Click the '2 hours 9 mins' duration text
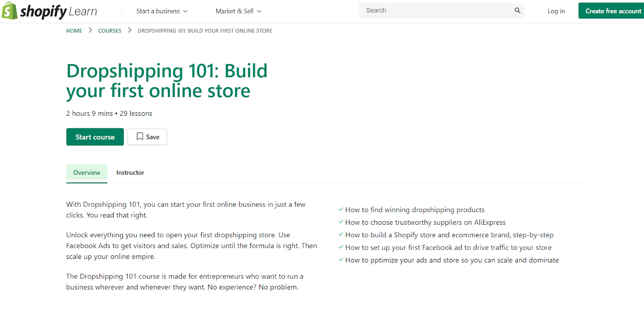The image size is (644, 310). [89, 113]
